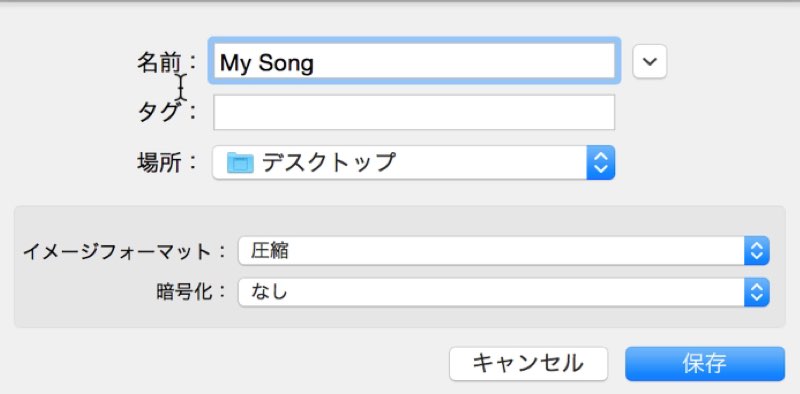Image resolution: width=800 pixels, height=394 pixels.
Task: Open the 場所 location popup menu
Action: (x=414, y=163)
